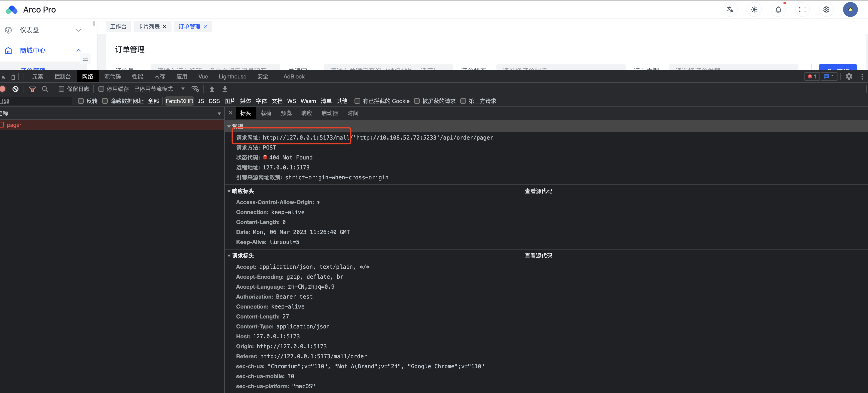Click the clear network log icon
Image resolution: width=868 pixels, height=393 pixels.
point(15,89)
